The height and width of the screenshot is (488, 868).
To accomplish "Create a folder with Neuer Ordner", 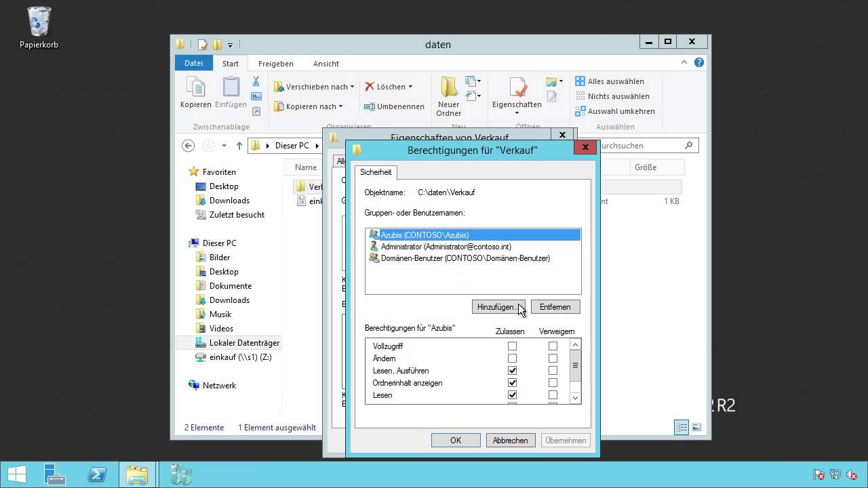I will (x=449, y=96).
